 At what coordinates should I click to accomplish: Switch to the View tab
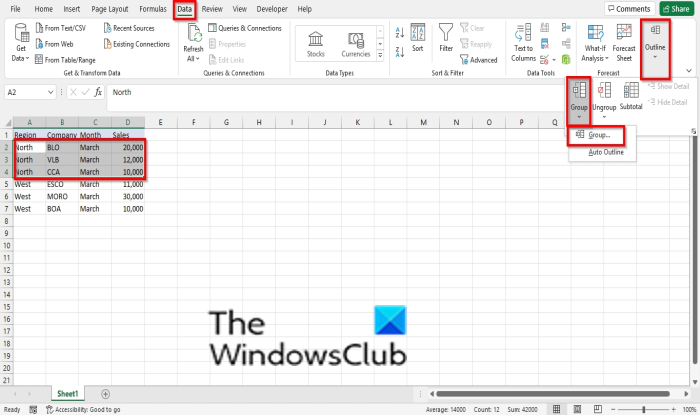[240, 9]
